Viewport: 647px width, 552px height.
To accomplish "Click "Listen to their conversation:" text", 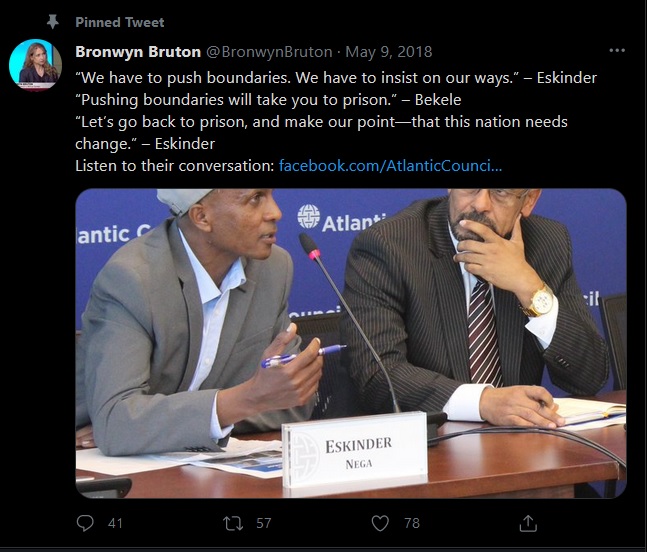I will pos(175,165).
